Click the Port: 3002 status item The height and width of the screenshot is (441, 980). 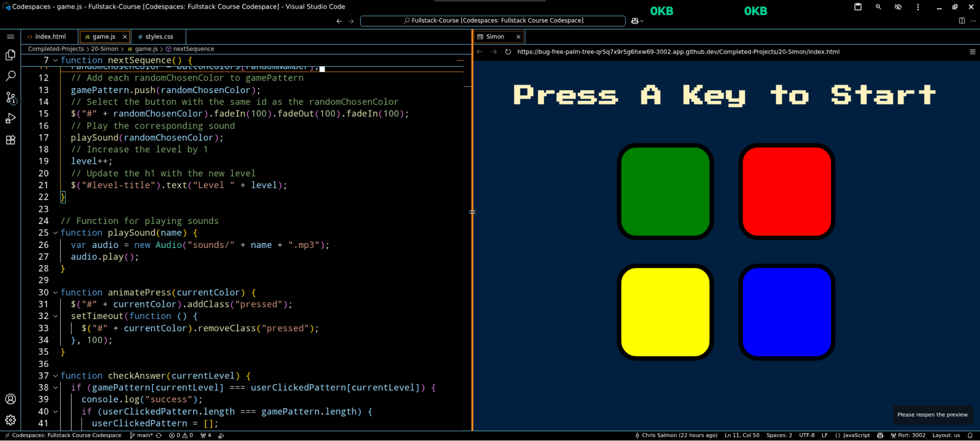[x=908, y=435]
